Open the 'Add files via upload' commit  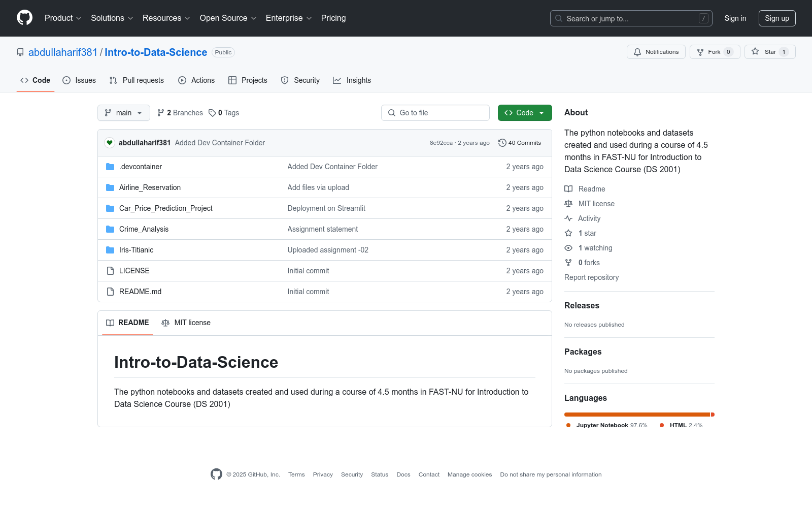318,187
